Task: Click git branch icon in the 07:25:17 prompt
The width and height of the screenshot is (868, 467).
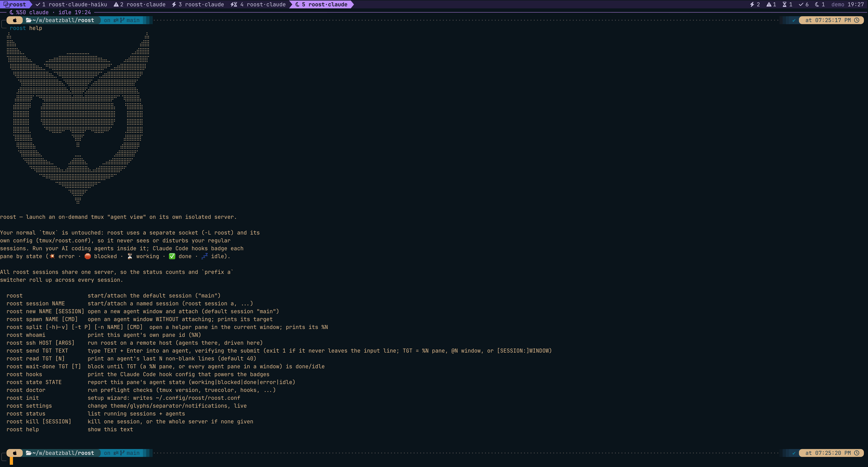Action: click(122, 20)
